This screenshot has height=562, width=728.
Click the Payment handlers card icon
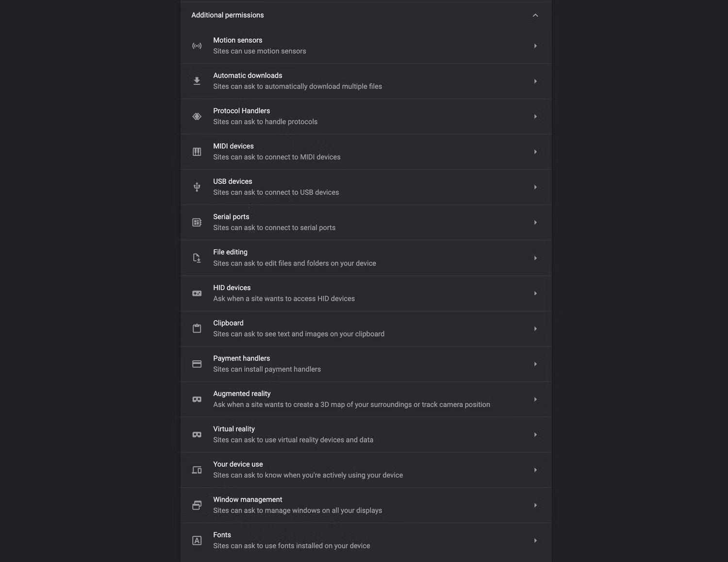click(x=197, y=364)
